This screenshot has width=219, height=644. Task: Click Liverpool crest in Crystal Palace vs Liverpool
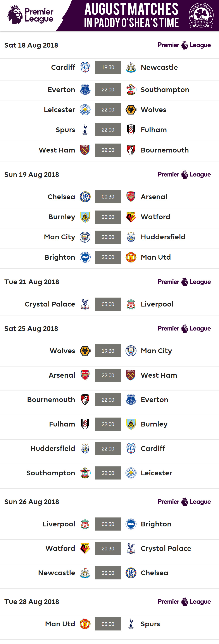point(131,304)
